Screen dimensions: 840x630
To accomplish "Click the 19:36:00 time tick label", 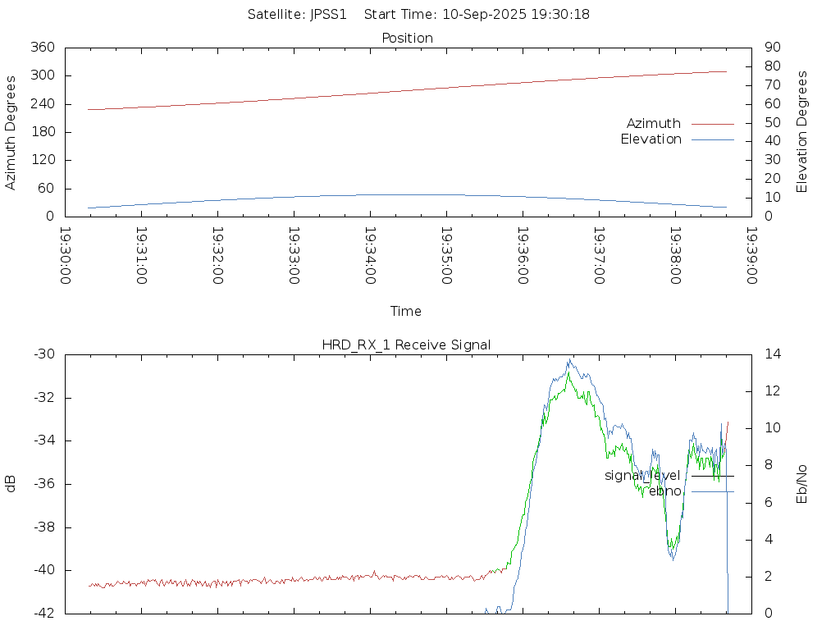I will [x=523, y=256].
